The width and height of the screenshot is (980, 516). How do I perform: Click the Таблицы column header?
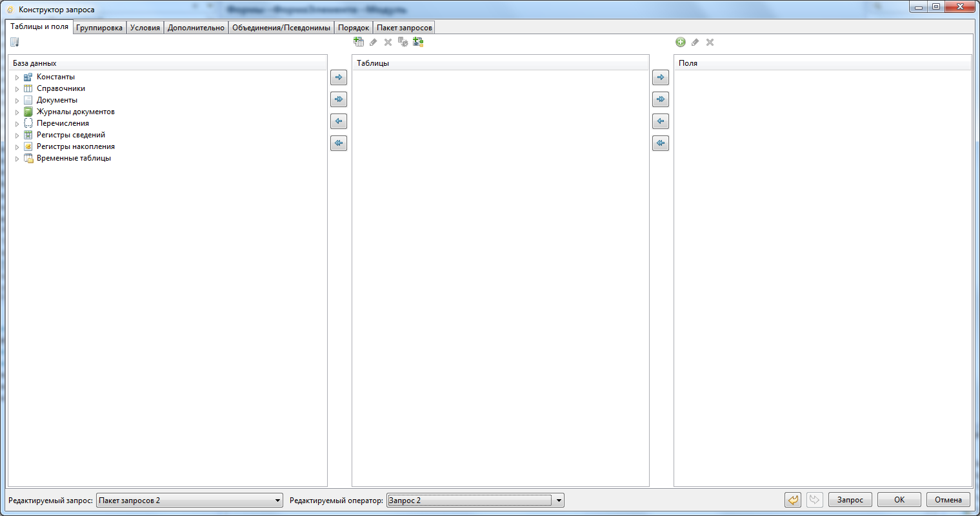coord(501,63)
